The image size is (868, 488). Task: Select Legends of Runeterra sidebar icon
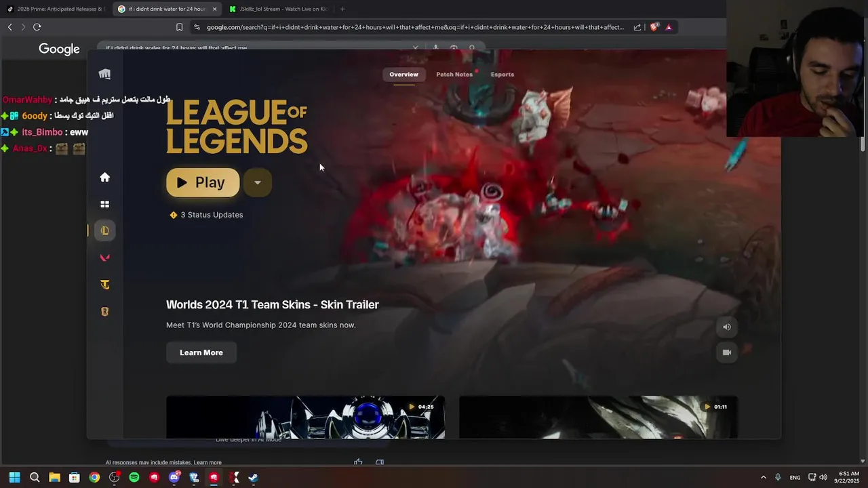click(104, 312)
